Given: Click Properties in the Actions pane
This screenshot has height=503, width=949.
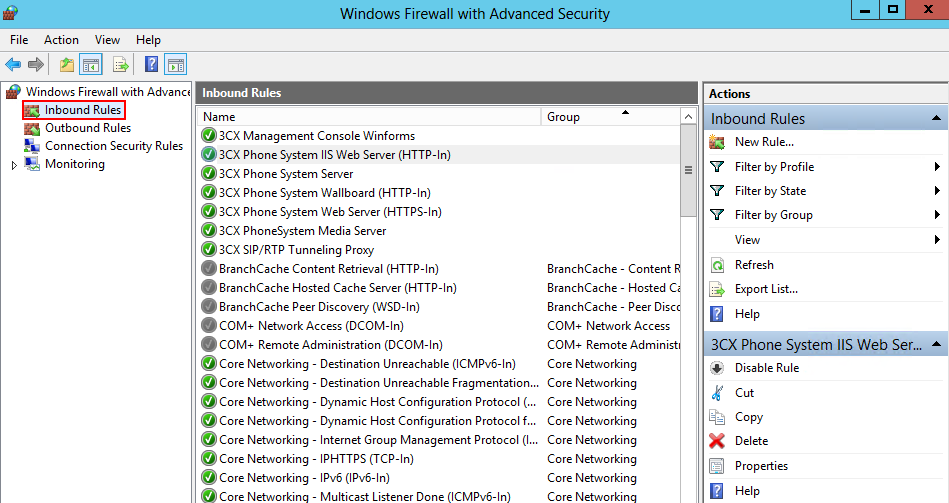Looking at the screenshot, I should coord(761,466).
